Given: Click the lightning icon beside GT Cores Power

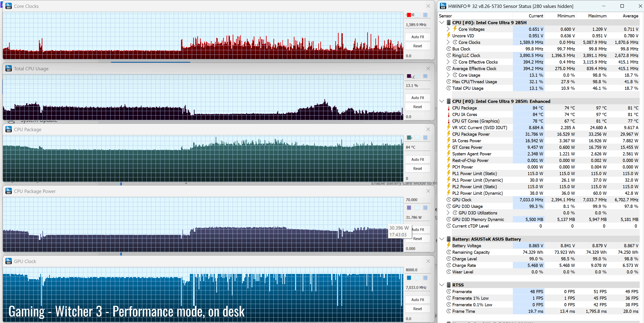Looking at the screenshot, I should tap(449, 147).
